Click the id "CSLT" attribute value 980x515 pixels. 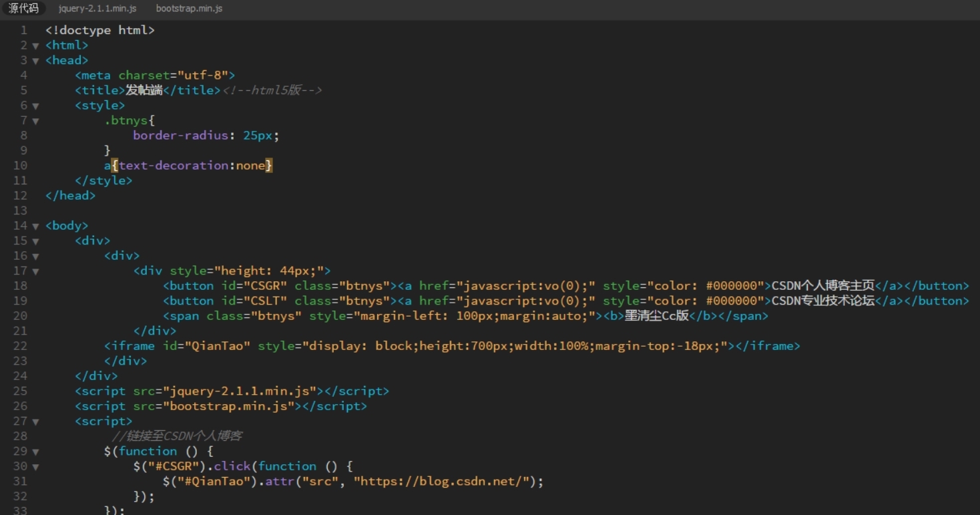(x=265, y=301)
